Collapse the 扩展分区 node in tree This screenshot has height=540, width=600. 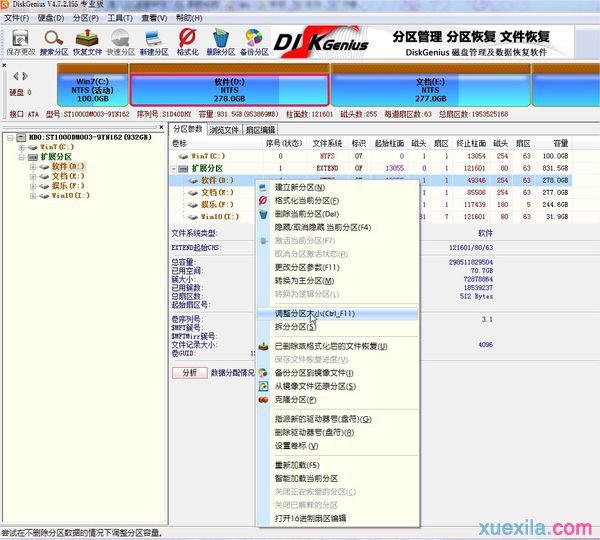[22, 157]
